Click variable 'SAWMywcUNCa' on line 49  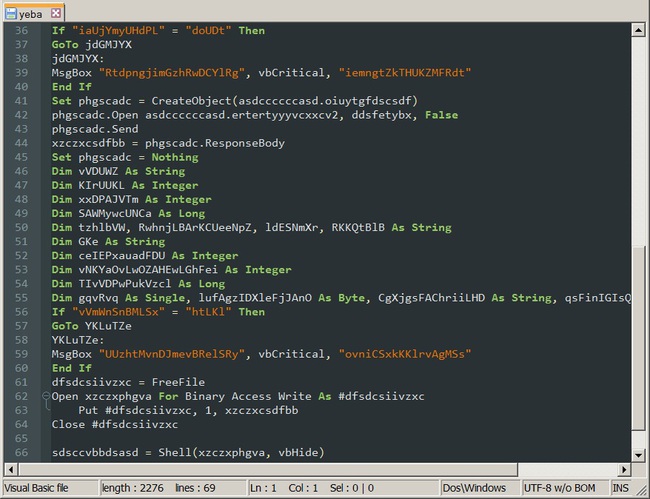pos(115,213)
